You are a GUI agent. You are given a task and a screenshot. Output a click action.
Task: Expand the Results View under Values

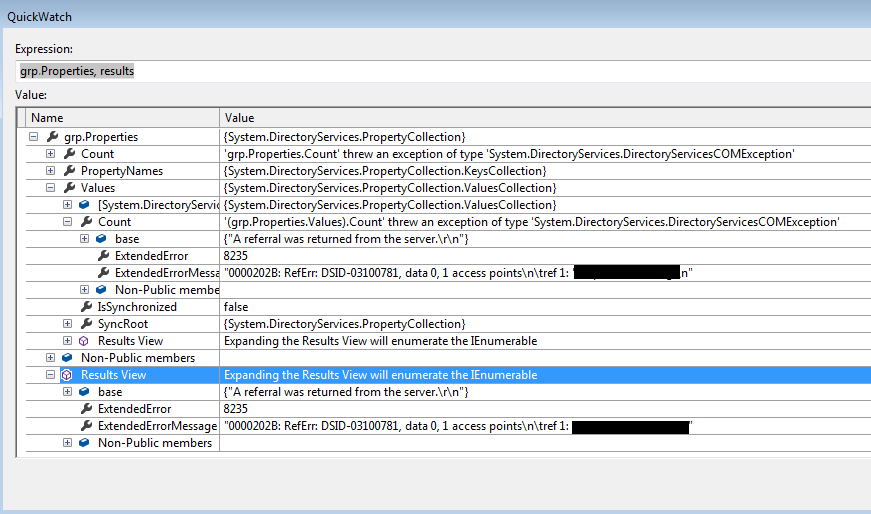[x=67, y=341]
